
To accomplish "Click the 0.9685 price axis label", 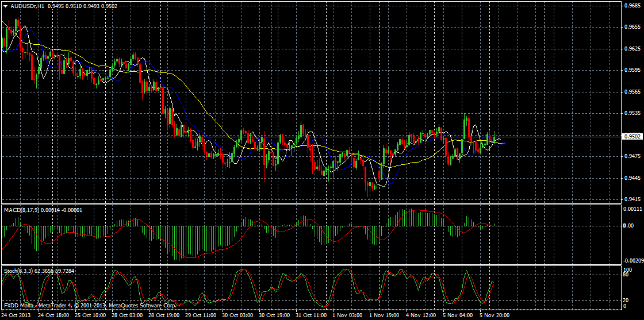I will click(x=632, y=5).
